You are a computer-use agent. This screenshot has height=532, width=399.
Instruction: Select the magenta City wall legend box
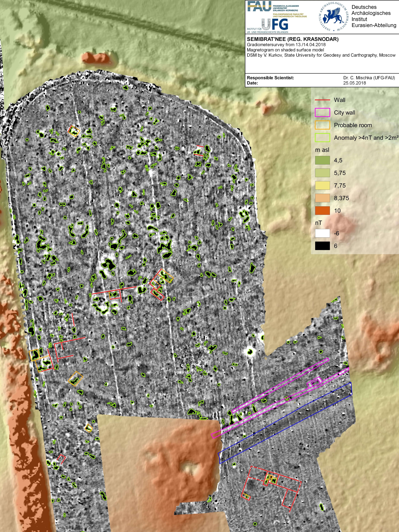pyautogui.click(x=322, y=113)
